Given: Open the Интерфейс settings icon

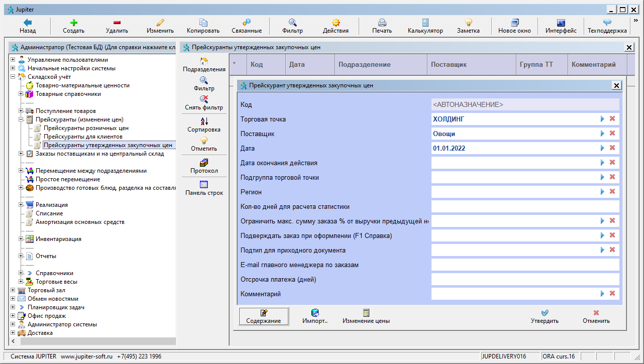Looking at the screenshot, I should [561, 23].
